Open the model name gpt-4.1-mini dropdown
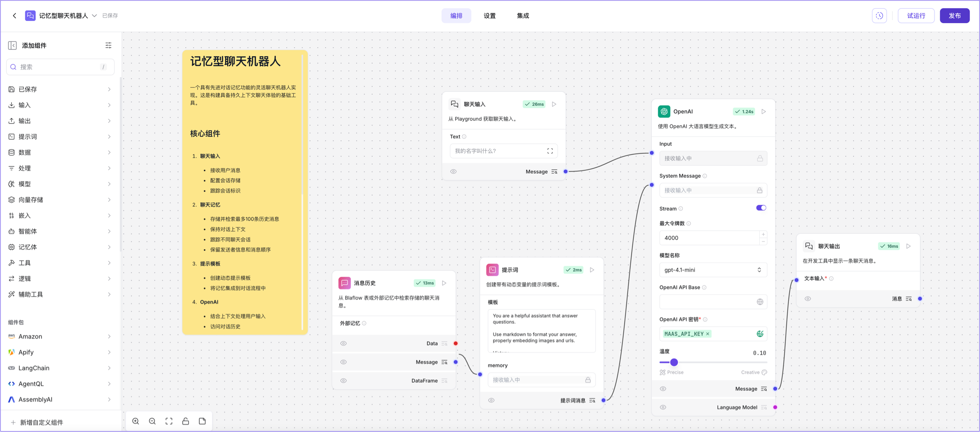This screenshot has width=980, height=432. (x=712, y=270)
